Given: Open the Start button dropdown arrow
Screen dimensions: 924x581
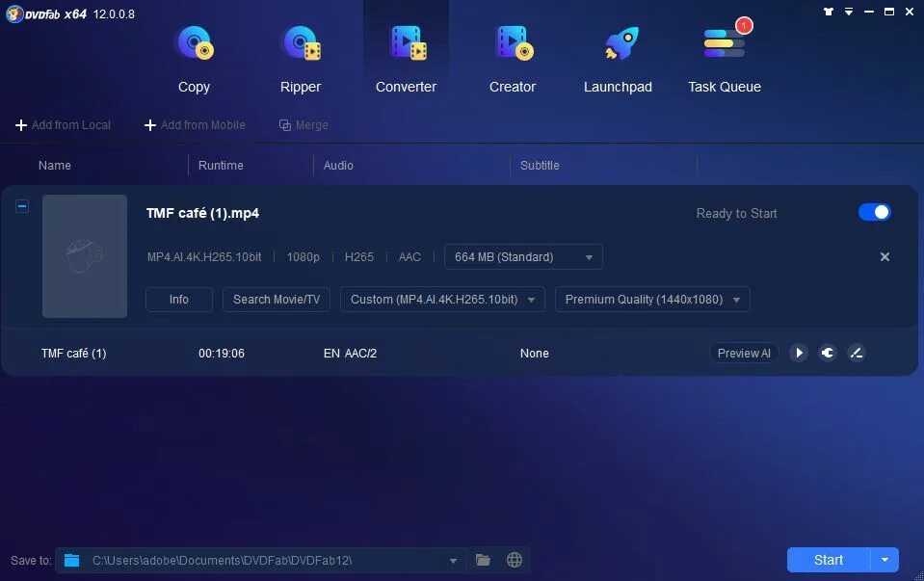Looking at the screenshot, I should point(884,560).
